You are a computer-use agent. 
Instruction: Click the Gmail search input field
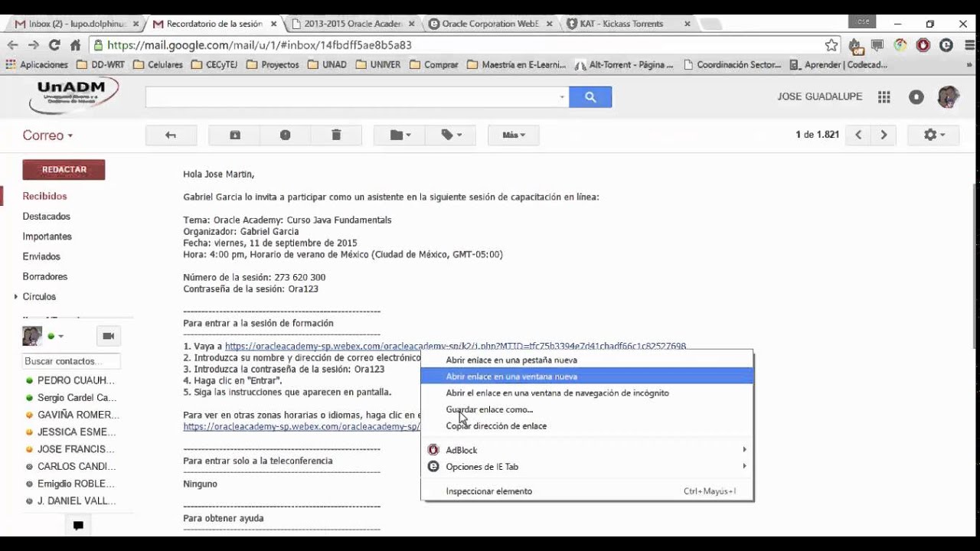coord(351,97)
